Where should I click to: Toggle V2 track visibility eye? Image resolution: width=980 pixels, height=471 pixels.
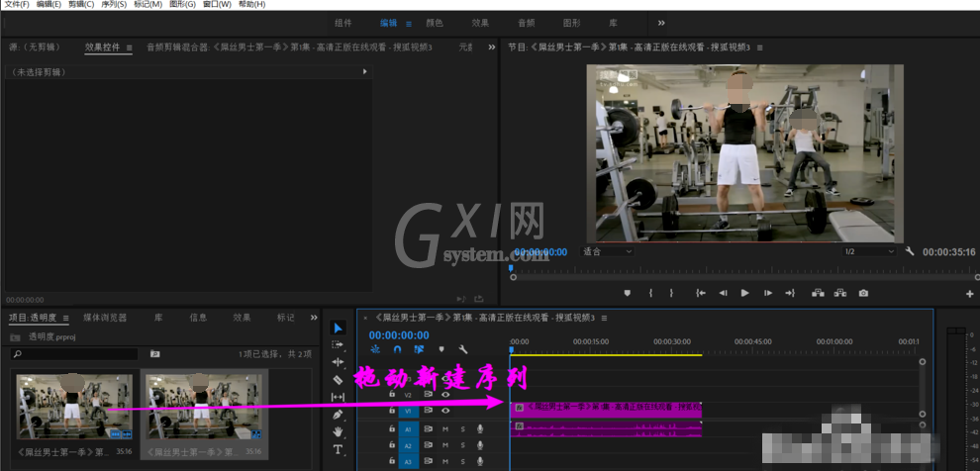click(x=445, y=395)
